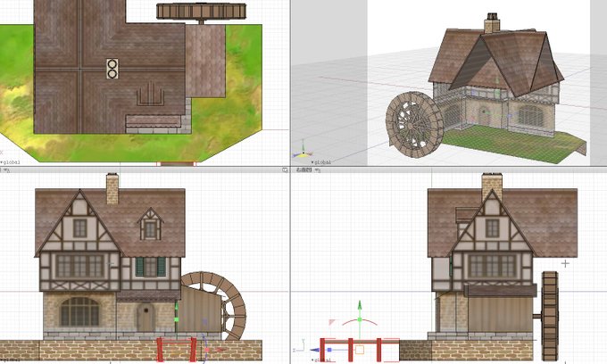Click pink center dot of front view manipulator
The height and width of the screenshot is (364, 607).
[x=207, y=350]
